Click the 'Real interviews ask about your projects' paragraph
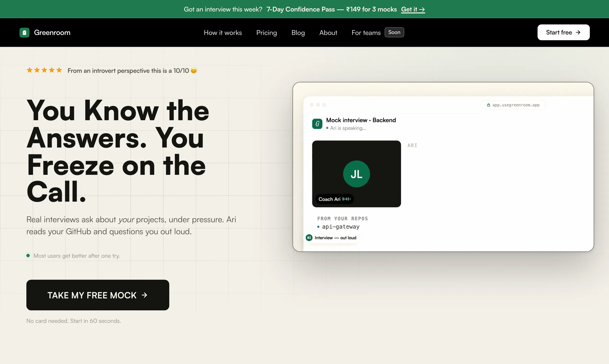This screenshot has height=364, width=609. point(131,225)
